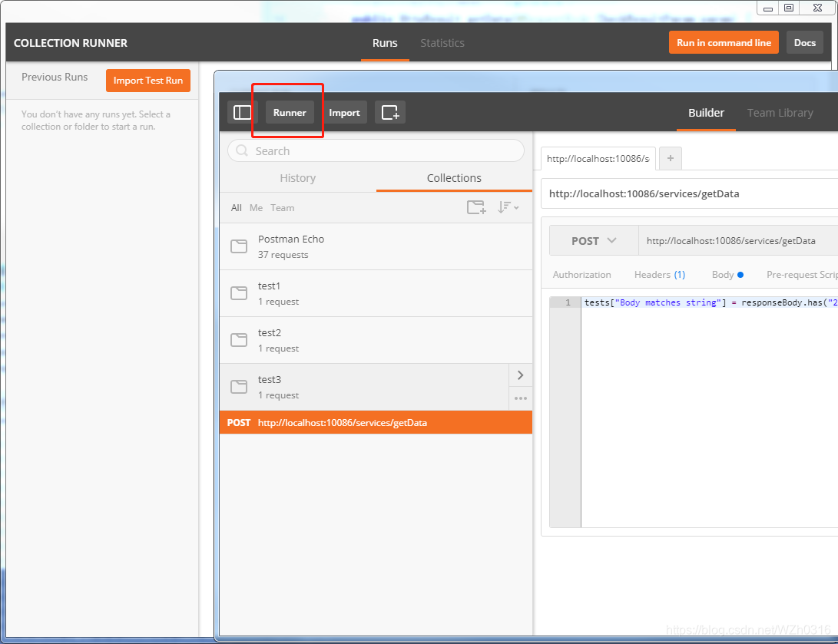This screenshot has width=838, height=644.
Task: Expand test3 collection details arrow
Action: pyautogui.click(x=521, y=375)
